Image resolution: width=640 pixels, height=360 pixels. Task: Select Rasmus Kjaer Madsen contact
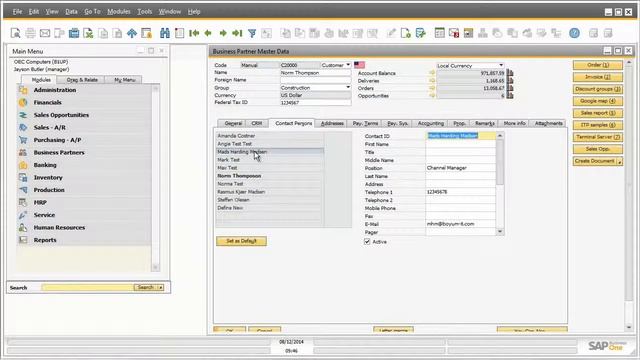coord(269,192)
